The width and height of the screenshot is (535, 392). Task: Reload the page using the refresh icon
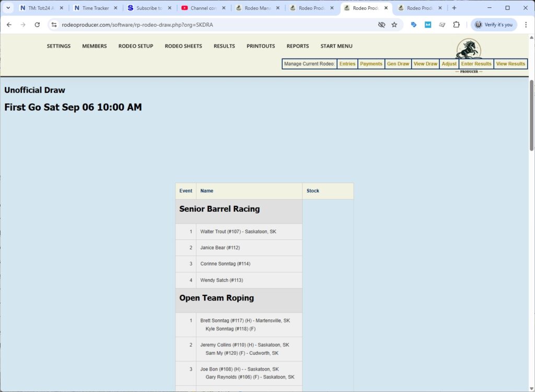37,25
